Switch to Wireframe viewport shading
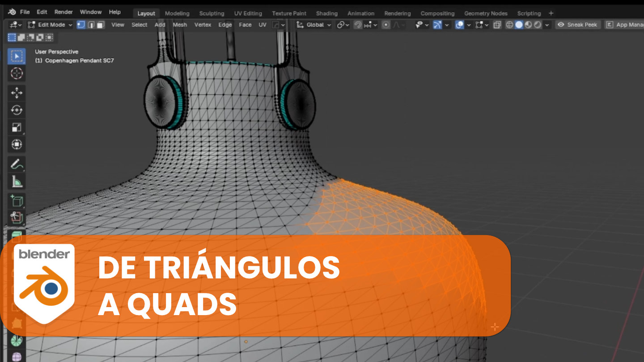Viewport: 644px width, 362px height. (x=509, y=25)
